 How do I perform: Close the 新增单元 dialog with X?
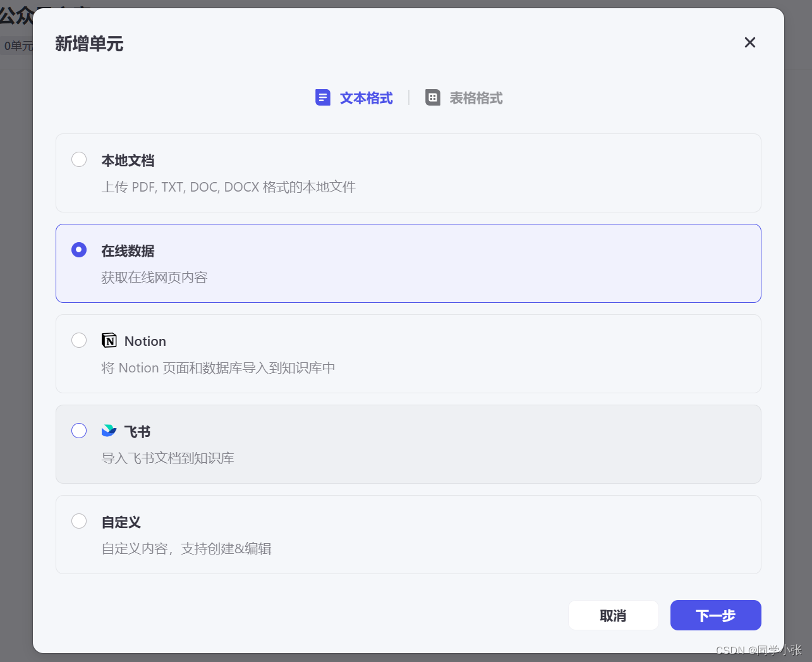750,42
